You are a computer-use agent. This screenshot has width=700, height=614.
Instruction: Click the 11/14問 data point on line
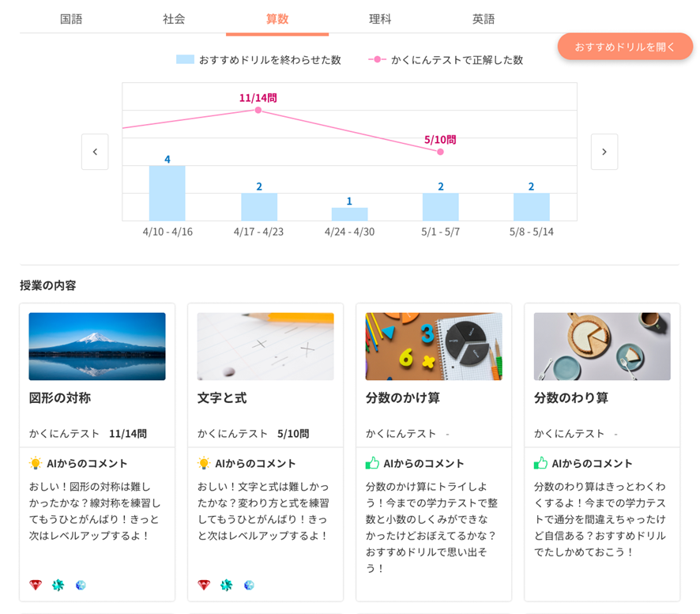[x=258, y=110]
